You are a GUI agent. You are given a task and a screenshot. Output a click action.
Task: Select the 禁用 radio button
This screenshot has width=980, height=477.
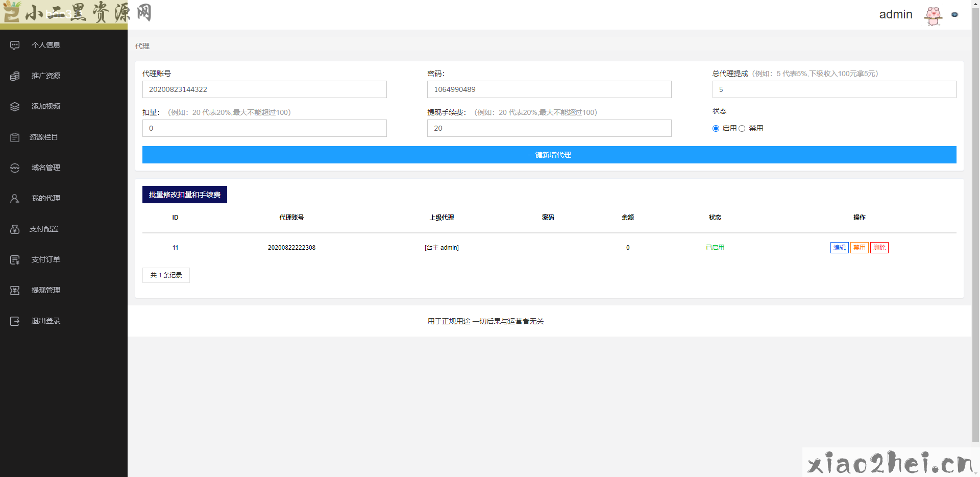tap(742, 129)
